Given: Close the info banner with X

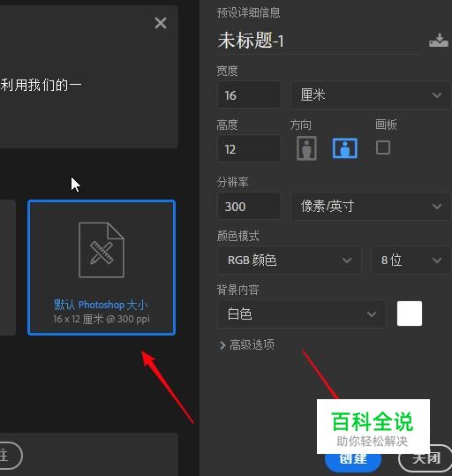Looking at the screenshot, I should tap(161, 23).
